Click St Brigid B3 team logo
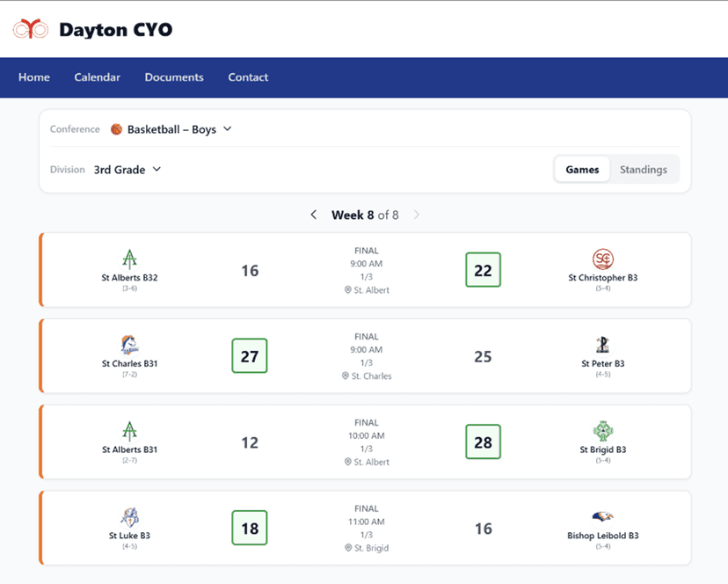The width and height of the screenshot is (728, 584). tap(602, 431)
